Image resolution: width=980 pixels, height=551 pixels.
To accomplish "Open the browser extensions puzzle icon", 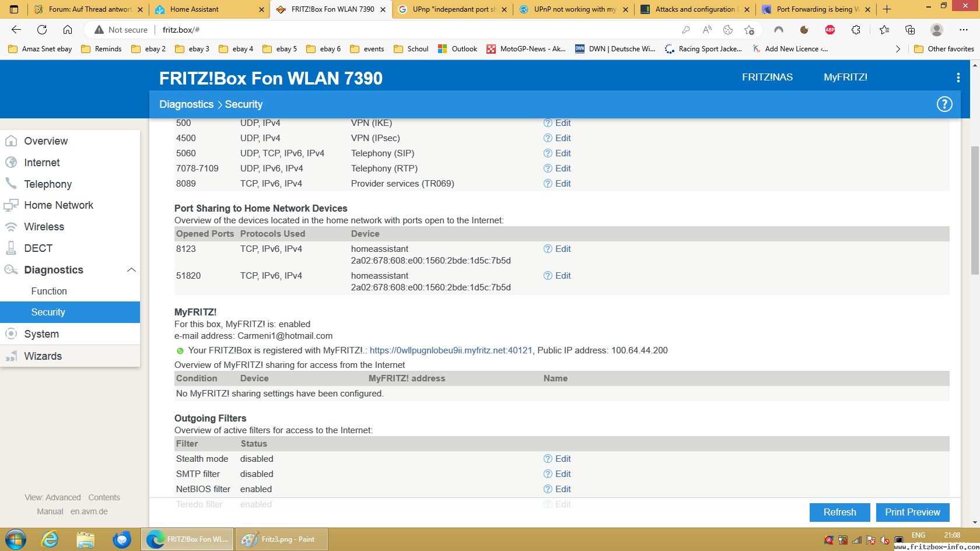I will tap(856, 30).
